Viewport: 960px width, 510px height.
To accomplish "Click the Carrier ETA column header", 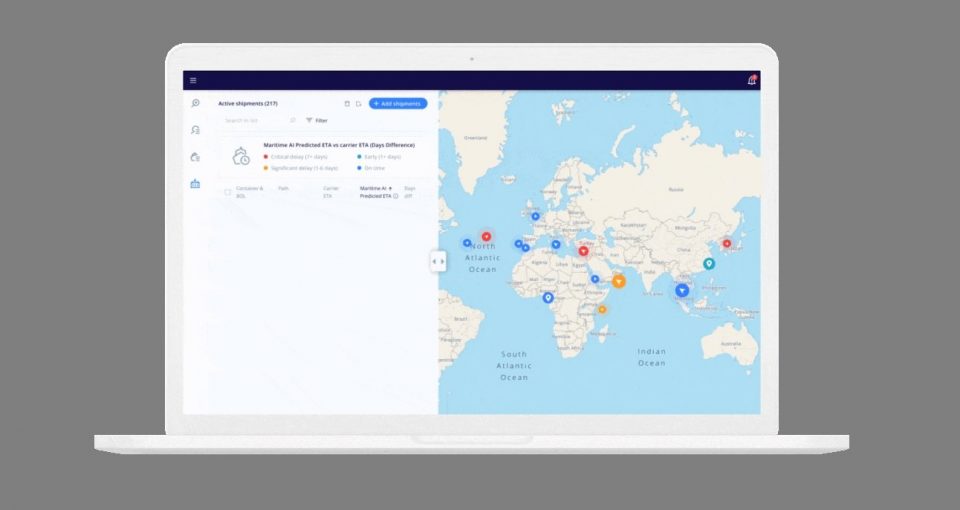I will pyautogui.click(x=330, y=192).
